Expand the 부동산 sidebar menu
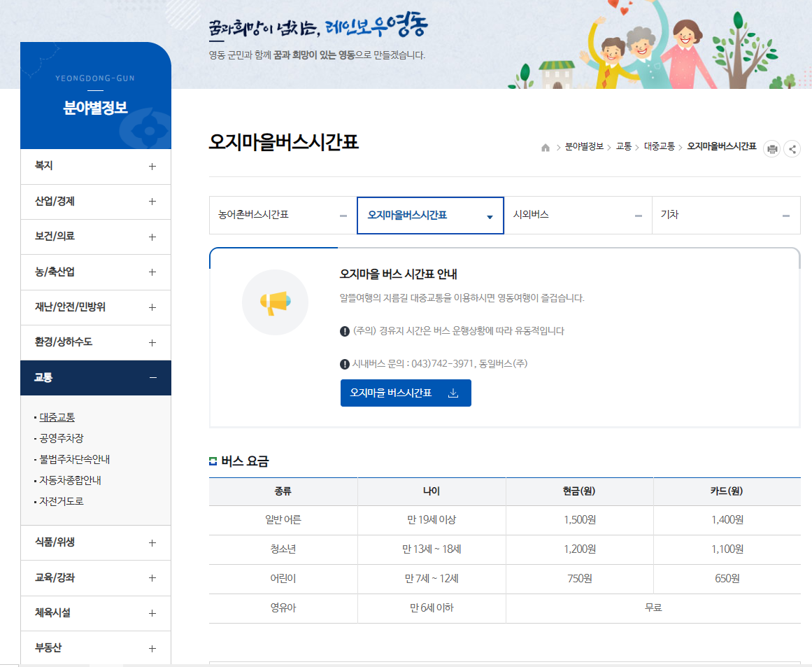This screenshot has height=667, width=812. pyautogui.click(x=96, y=648)
